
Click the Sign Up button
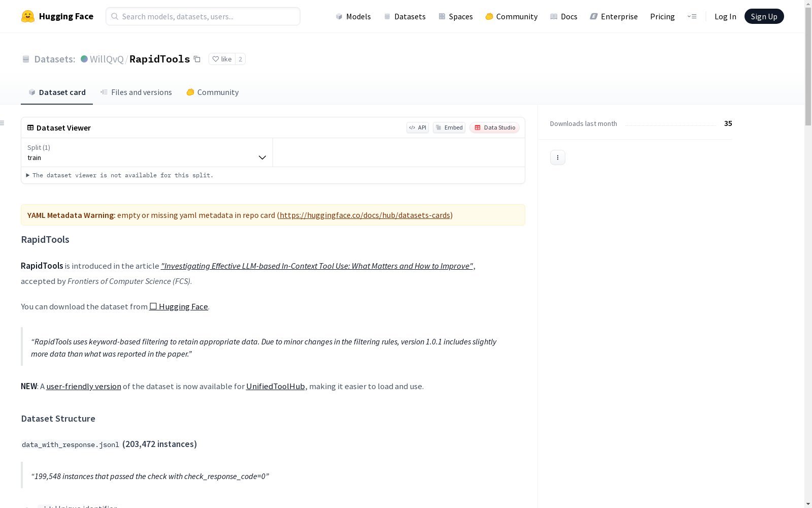pyautogui.click(x=764, y=16)
